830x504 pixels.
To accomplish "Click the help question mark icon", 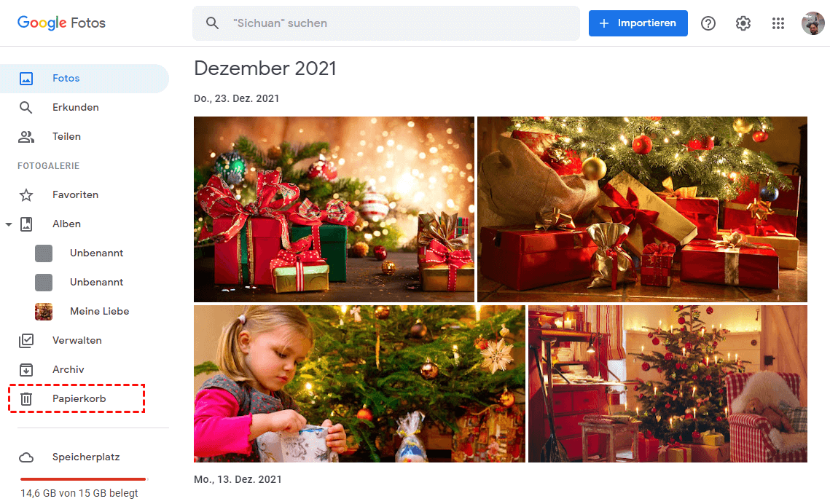I will click(x=708, y=23).
